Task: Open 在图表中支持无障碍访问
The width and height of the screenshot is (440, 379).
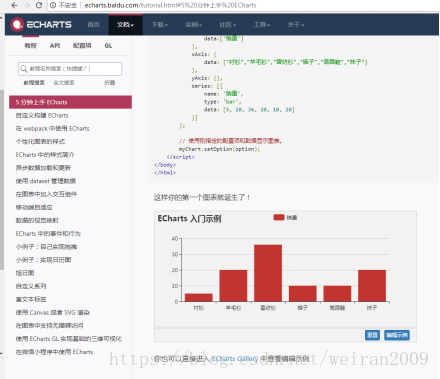Action: click(x=49, y=325)
